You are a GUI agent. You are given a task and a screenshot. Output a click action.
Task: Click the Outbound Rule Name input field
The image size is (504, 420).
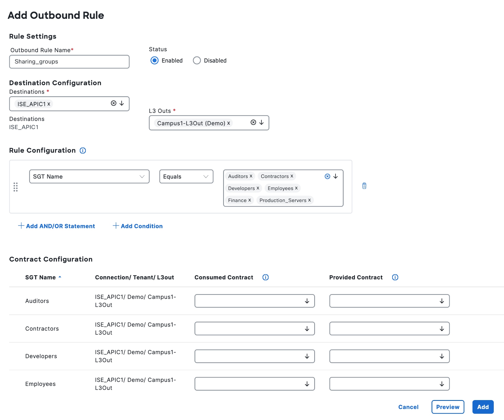pyautogui.click(x=69, y=62)
